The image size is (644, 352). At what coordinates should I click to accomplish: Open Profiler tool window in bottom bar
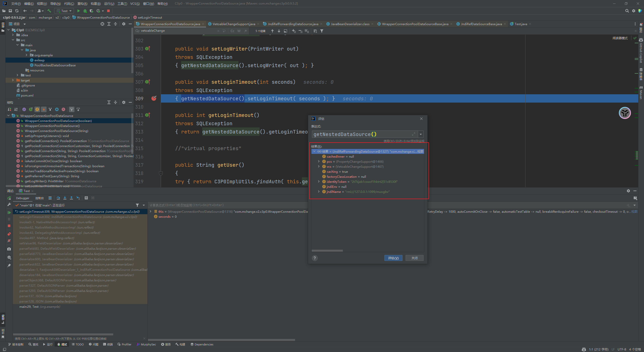coord(124,344)
